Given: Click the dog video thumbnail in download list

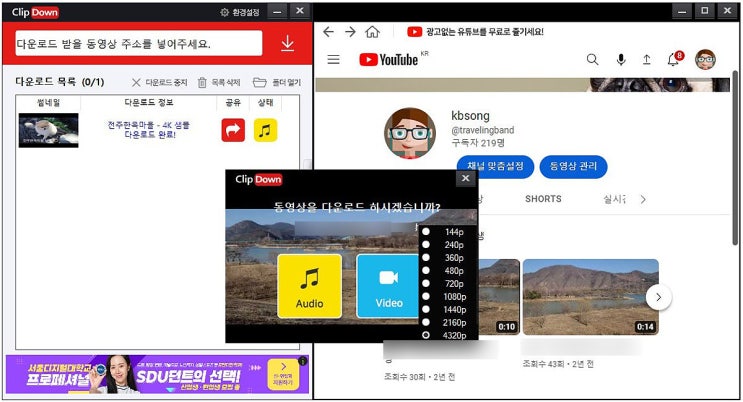Looking at the screenshot, I should click(48, 130).
